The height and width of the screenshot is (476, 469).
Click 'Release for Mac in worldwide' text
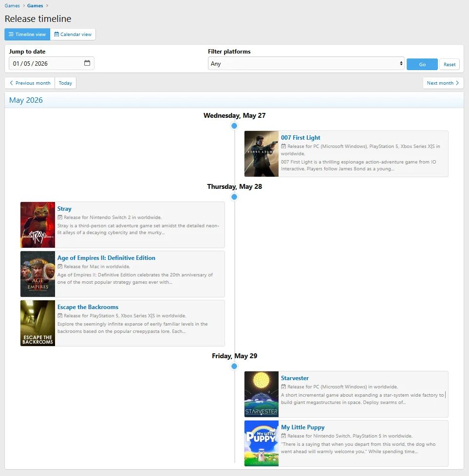[97, 267]
